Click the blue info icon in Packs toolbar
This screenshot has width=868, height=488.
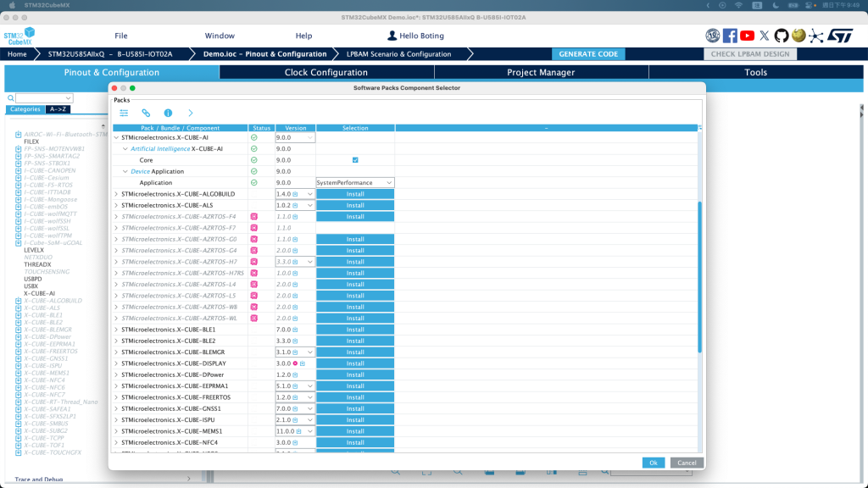tap(169, 113)
